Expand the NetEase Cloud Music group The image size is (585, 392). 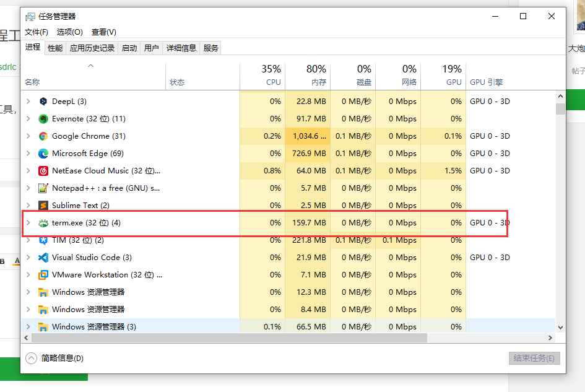[28, 171]
